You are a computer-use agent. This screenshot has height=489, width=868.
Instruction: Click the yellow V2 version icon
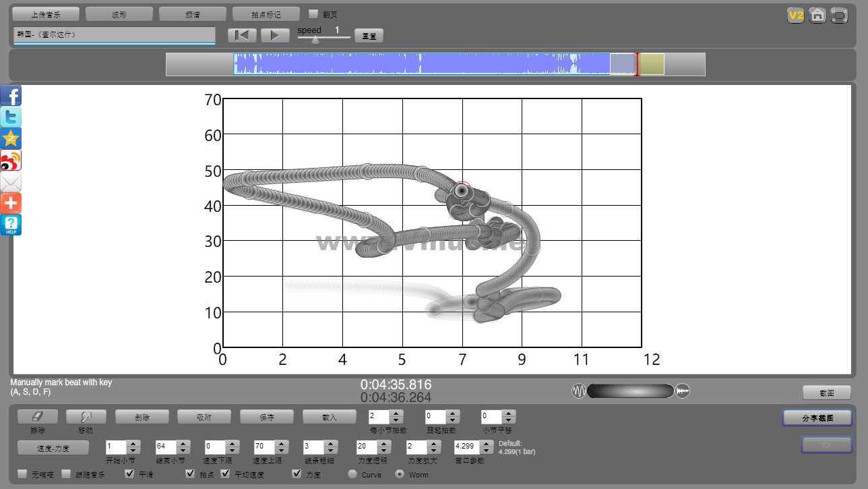(796, 15)
